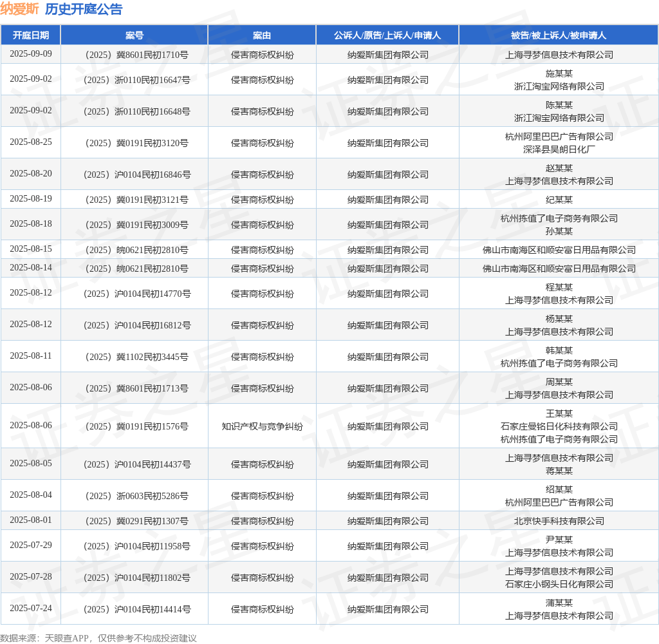Viewport: 659px width, 644px height.
Task: Select case number 冀1102民初3445号
Action: [137, 357]
